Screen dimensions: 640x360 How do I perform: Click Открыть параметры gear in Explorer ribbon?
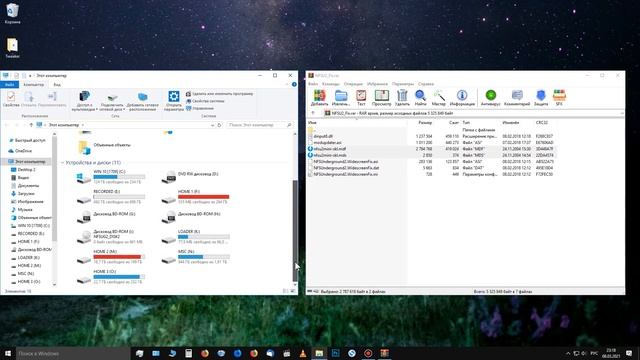pos(173,101)
